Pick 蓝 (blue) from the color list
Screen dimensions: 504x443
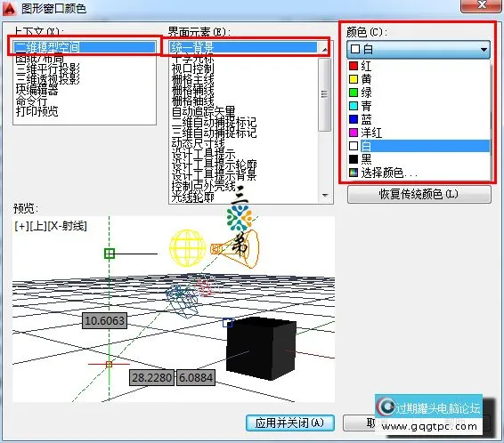coord(419,119)
